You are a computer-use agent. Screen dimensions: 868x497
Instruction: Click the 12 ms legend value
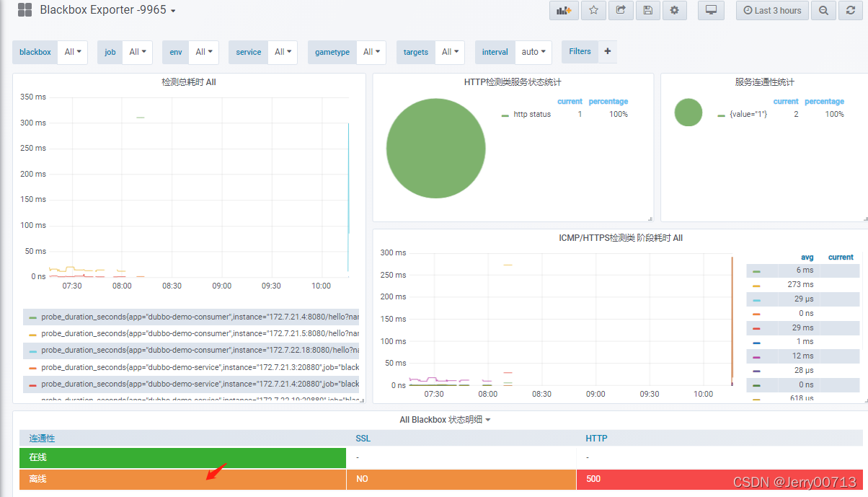(803, 356)
